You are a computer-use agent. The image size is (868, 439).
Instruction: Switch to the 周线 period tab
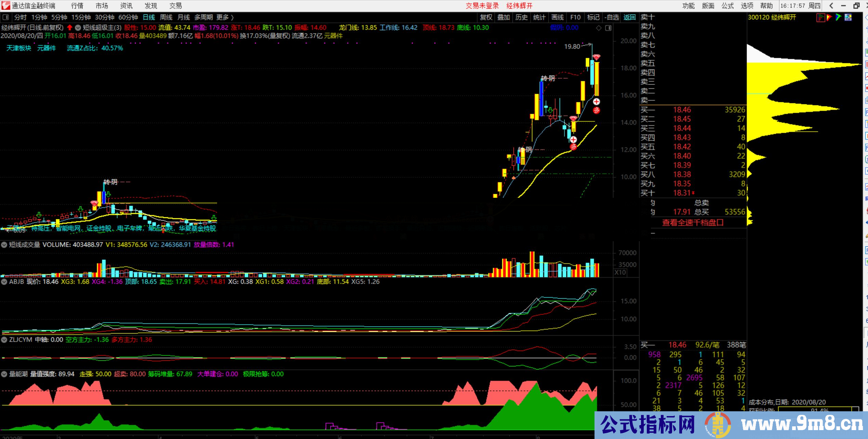166,17
